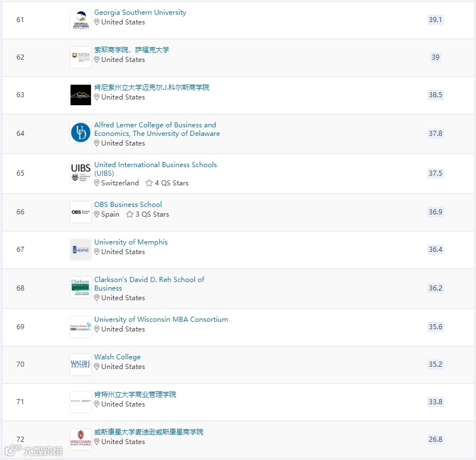Click the MBA Consortium logo
Image resolution: width=476 pixels, height=460 pixels.
coord(81,327)
